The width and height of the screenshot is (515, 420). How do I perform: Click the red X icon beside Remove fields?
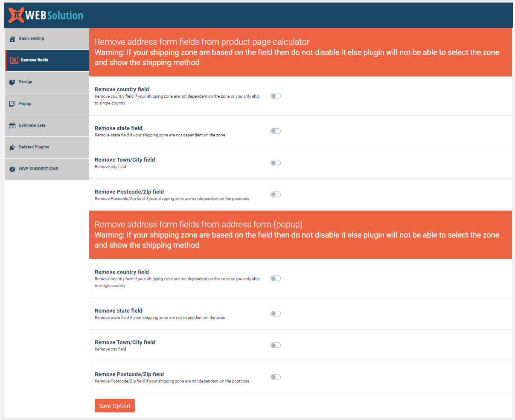[14, 60]
